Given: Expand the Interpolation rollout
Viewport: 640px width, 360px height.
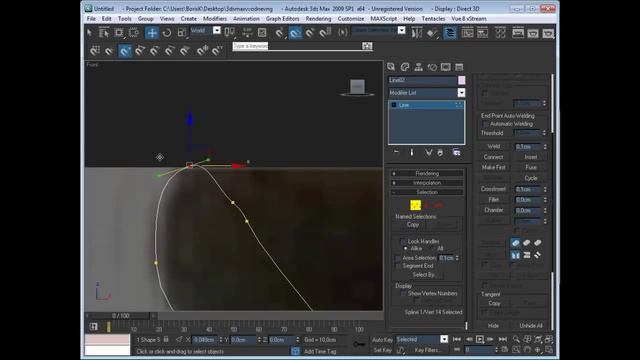Looking at the screenshot, I should pos(427,183).
